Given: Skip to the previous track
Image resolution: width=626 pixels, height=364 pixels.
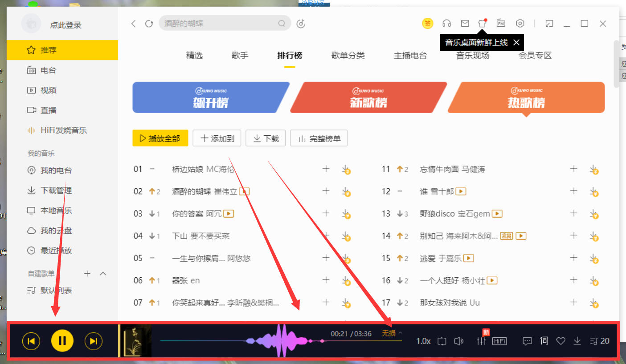Looking at the screenshot, I should coord(31,341).
